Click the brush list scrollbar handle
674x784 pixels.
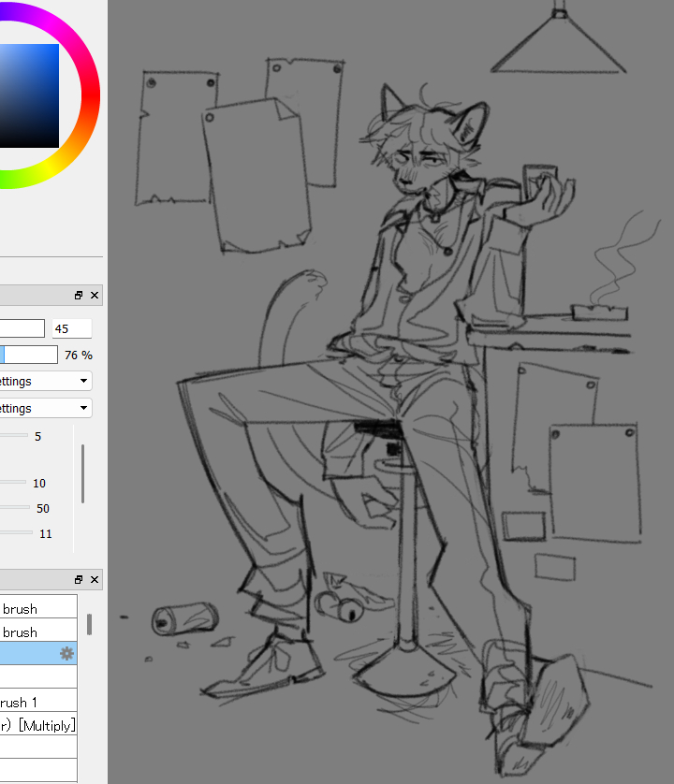point(90,624)
